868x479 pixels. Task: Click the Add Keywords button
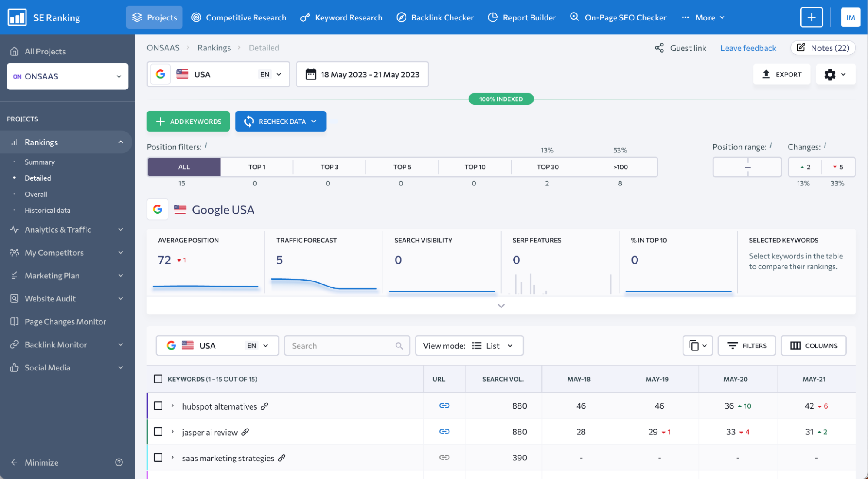coord(188,121)
